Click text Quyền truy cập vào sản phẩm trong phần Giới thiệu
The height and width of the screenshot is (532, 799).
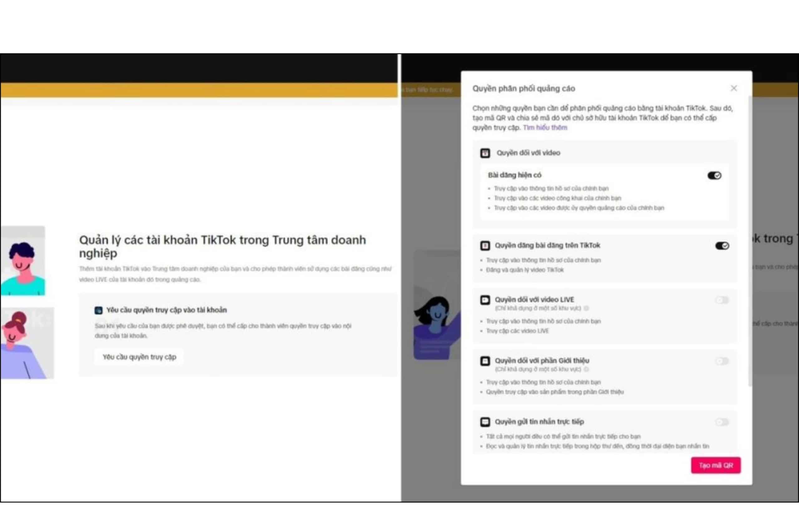(x=555, y=392)
